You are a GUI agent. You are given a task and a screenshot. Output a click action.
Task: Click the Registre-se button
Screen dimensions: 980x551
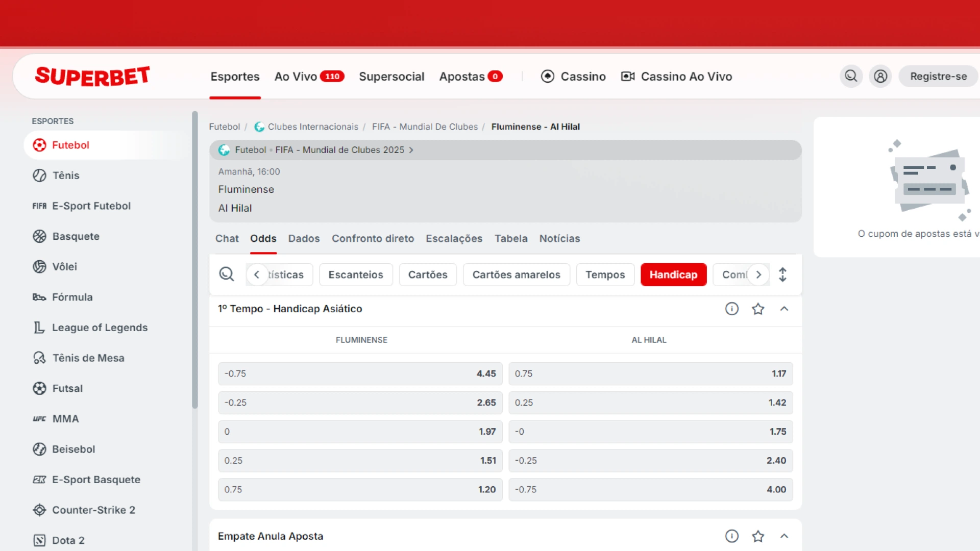click(x=938, y=76)
